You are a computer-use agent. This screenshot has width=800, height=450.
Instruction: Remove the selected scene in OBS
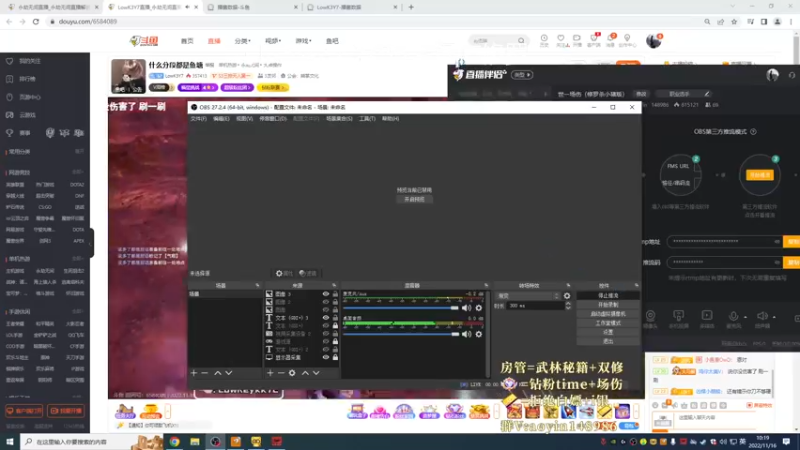pyautogui.click(x=205, y=373)
